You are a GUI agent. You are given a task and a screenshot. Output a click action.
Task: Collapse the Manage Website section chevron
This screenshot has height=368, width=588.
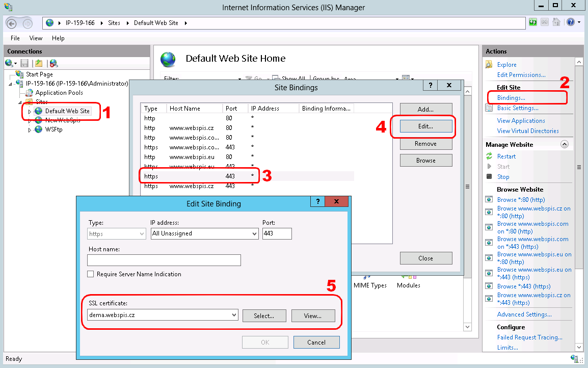coord(564,145)
